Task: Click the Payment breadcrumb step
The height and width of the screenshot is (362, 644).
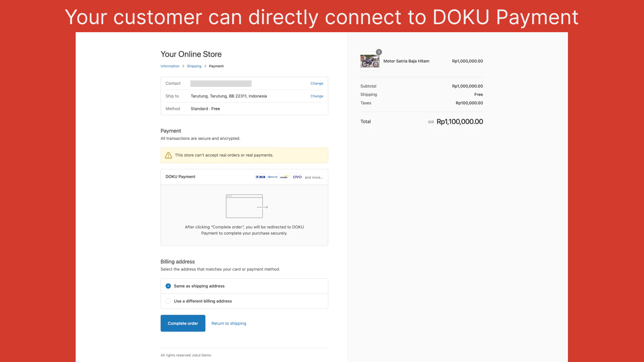Action: click(x=216, y=66)
